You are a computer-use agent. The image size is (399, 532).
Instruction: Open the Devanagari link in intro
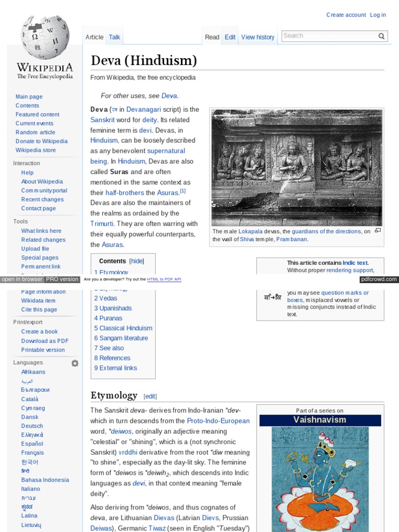click(143, 110)
